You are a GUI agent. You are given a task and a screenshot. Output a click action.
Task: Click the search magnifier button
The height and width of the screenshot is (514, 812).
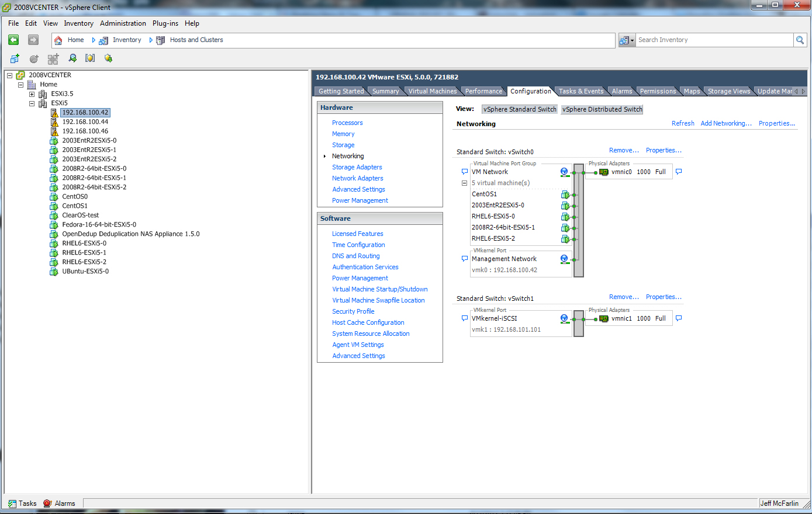click(800, 40)
